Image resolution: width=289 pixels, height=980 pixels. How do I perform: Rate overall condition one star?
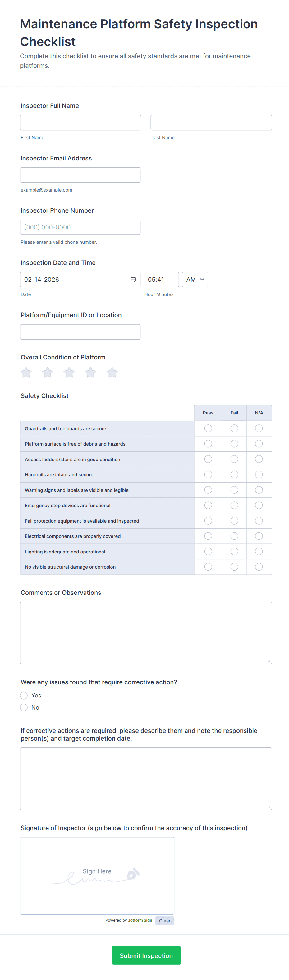click(x=26, y=372)
